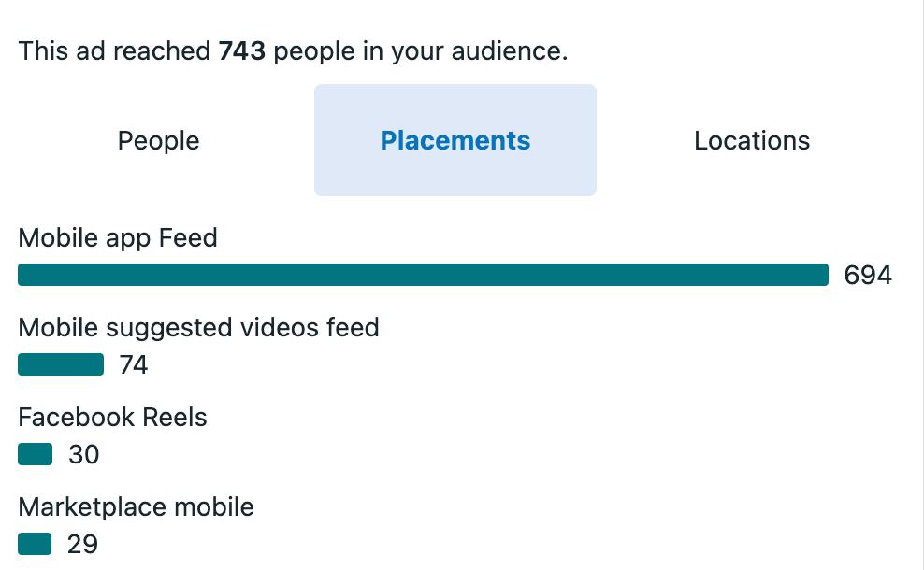Switch to the People tab

coord(158,141)
